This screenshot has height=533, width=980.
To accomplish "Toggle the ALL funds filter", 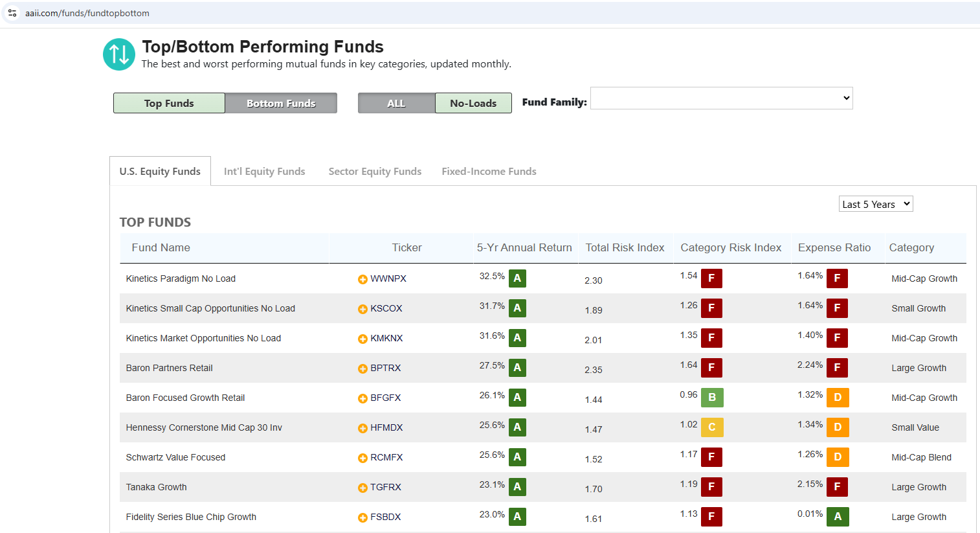I will pyautogui.click(x=396, y=103).
